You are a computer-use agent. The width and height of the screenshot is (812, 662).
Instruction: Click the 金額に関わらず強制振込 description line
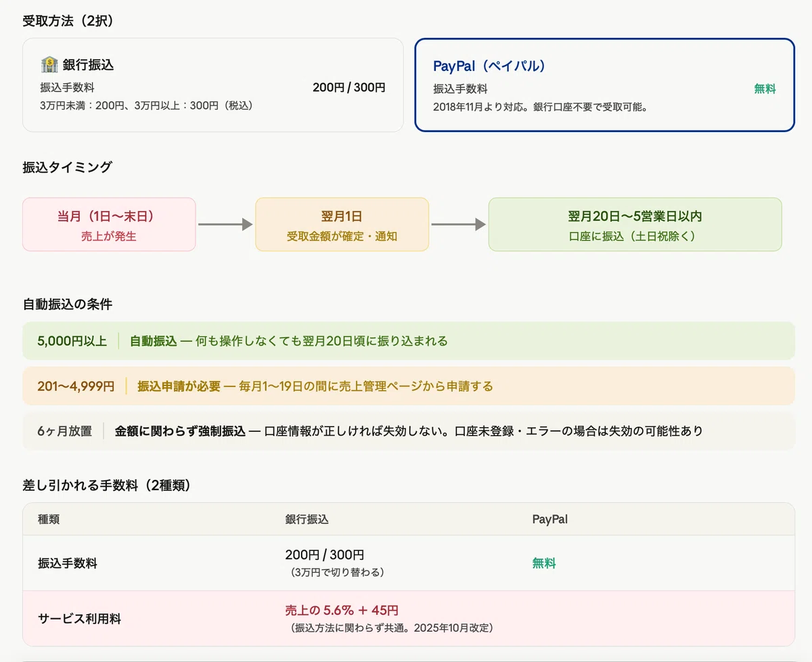(x=409, y=431)
